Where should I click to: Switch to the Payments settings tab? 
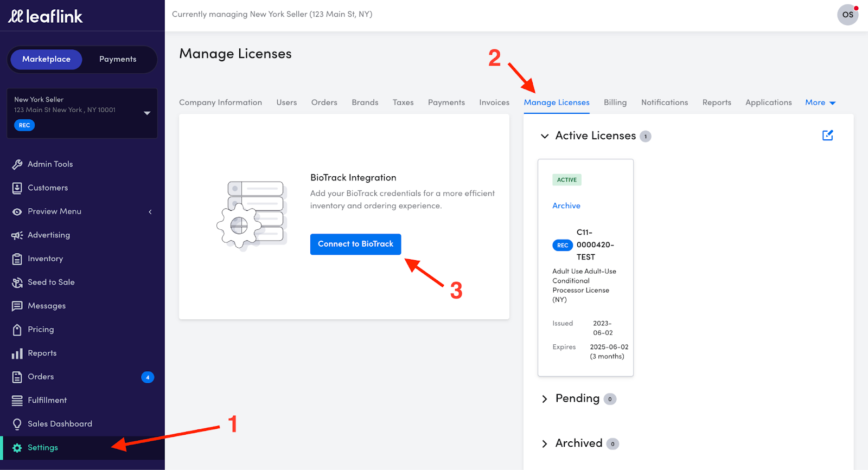coord(446,102)
